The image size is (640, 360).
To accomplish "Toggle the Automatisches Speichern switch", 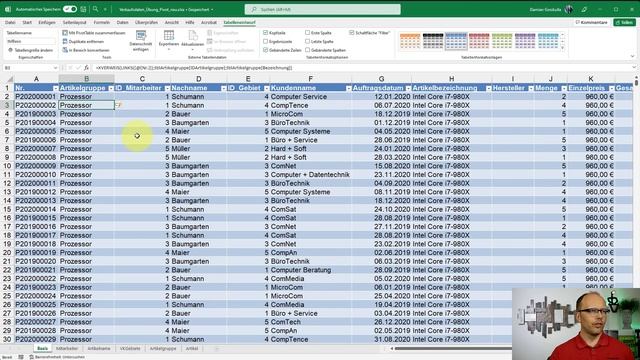I will point(70,9).
